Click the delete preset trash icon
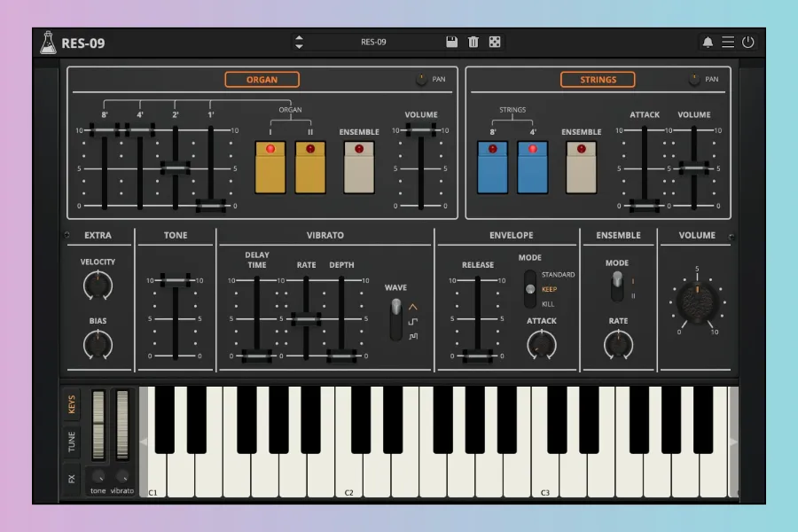The height and width of the screenshot is (532, 798). 473,42
